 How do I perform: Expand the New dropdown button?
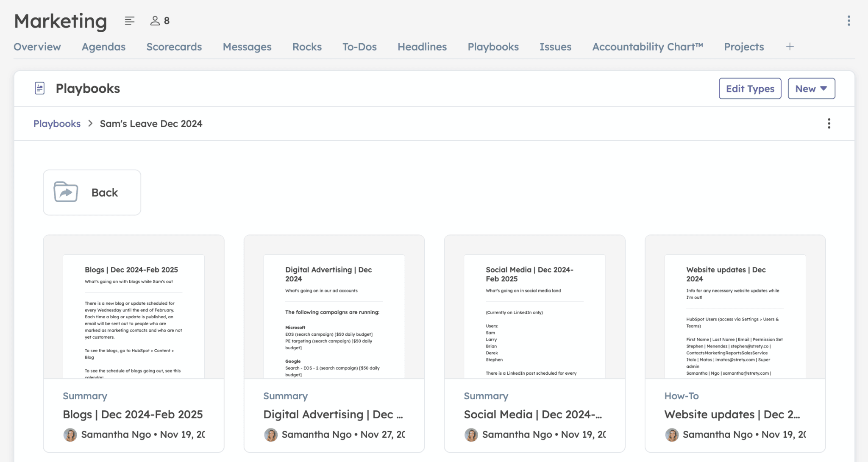[x=811, y=89]
